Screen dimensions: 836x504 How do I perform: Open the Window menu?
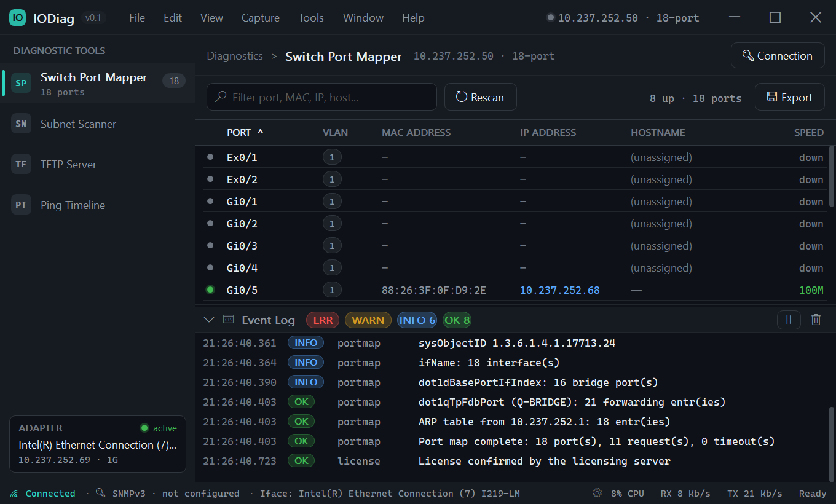pos(363,18)
